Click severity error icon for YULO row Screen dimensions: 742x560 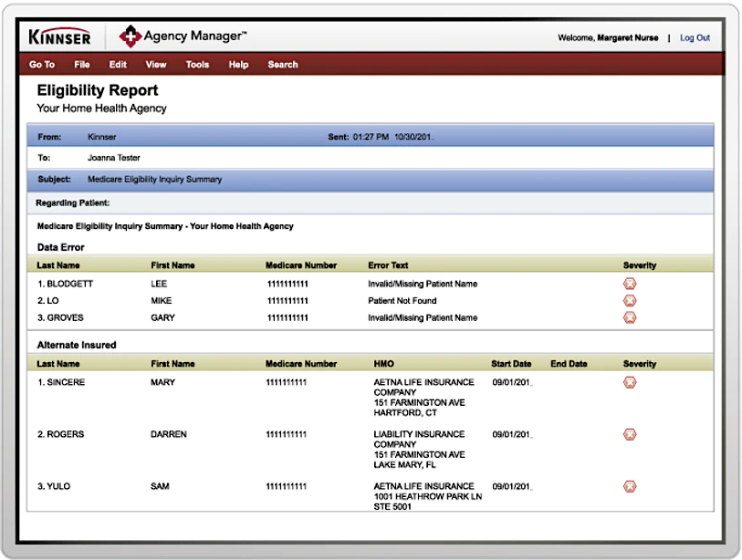pyautogui.click(x=630, y=486)
